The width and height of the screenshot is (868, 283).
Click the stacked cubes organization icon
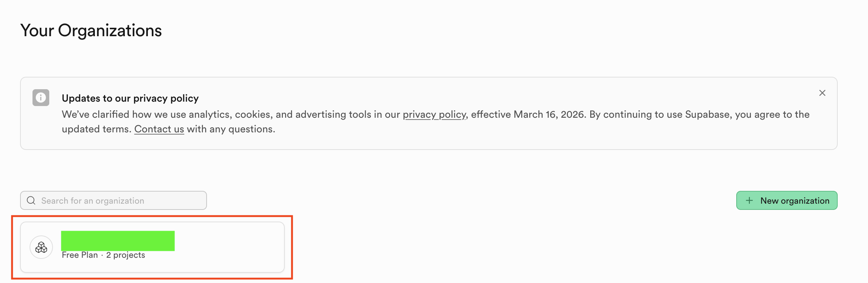click(x=41, y=248)
